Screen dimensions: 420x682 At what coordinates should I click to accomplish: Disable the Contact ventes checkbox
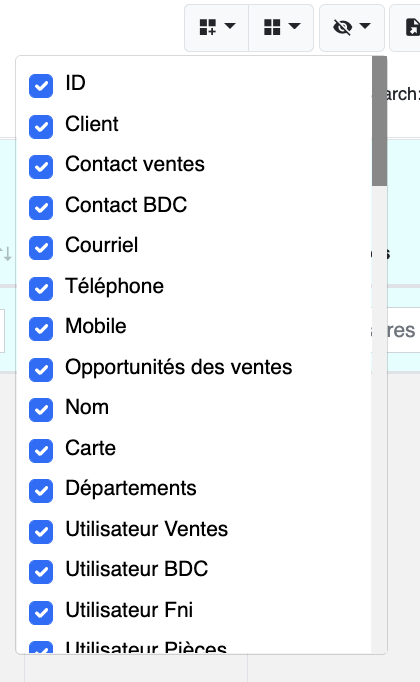click(x=41, y=167)
